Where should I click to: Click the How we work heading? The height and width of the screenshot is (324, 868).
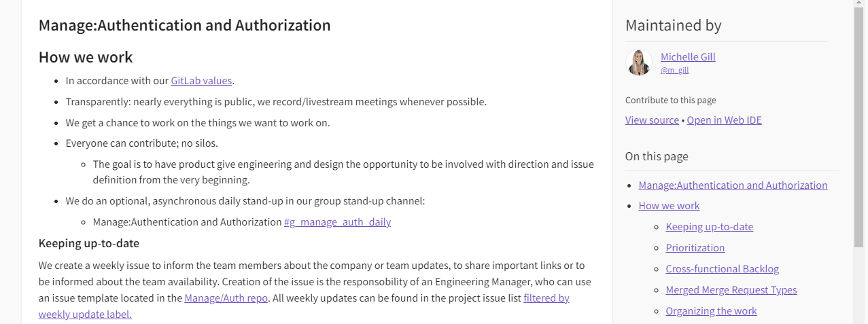click(x=86, y=57)
